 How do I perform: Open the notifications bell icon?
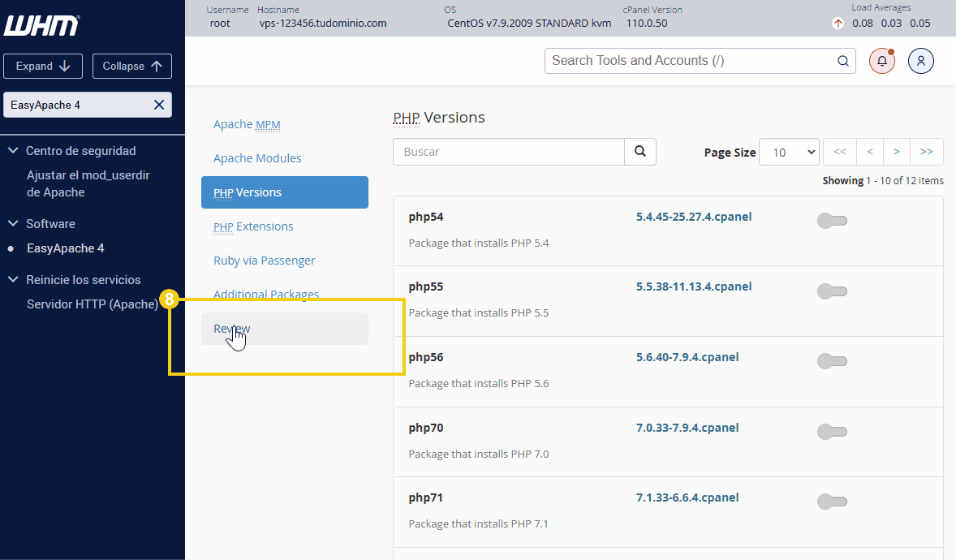tap(881, 61)
